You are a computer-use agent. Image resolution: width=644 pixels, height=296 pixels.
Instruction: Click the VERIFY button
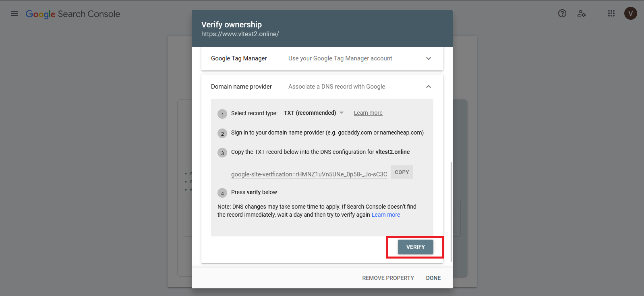[x=416, y=247]
